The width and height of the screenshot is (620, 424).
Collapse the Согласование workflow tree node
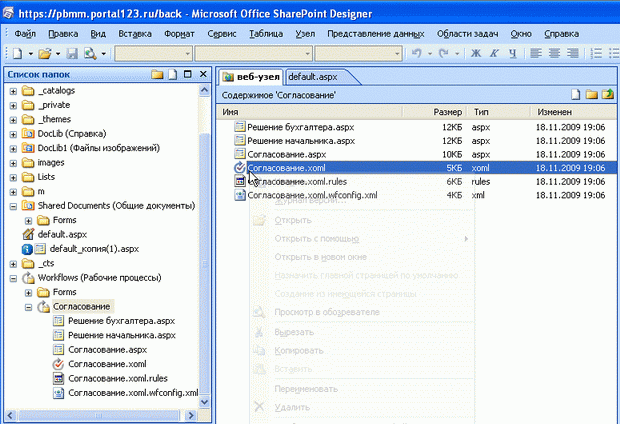pos(28,306)
